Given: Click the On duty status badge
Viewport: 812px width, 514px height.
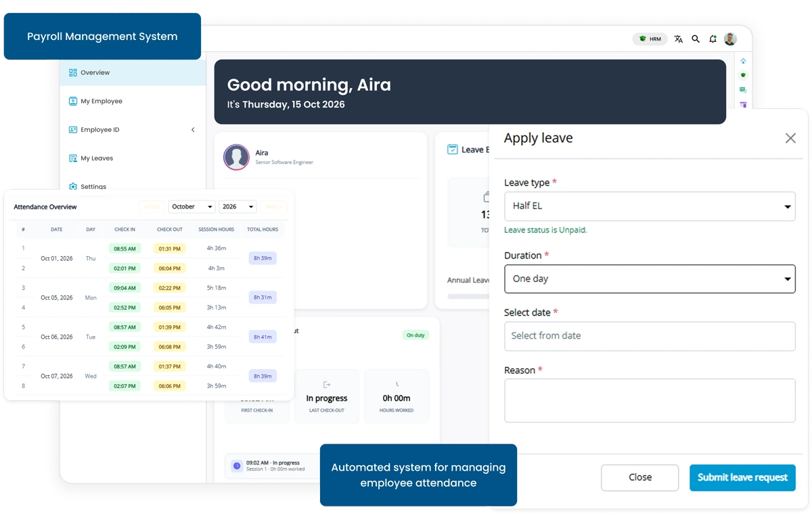Looking at the screenshot, I should coord(415,335).
